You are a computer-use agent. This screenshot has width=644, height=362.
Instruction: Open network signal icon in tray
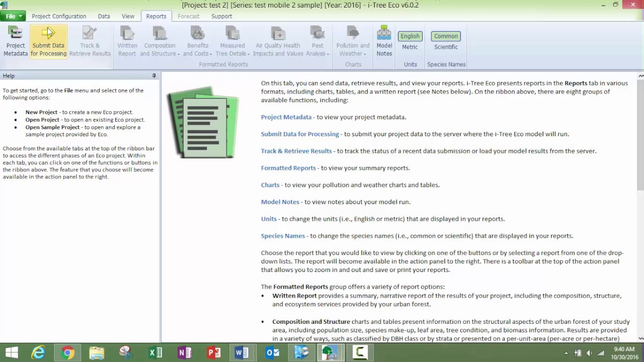pos(600,353)
